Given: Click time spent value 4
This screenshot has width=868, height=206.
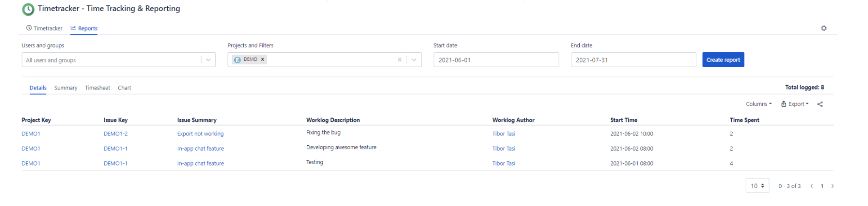Looking at the screenshot, I should [731, 163].
